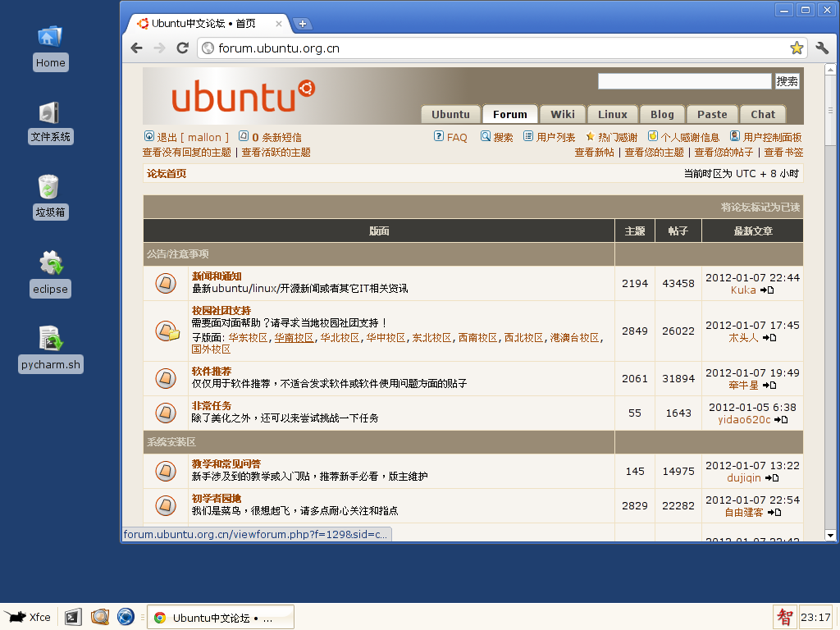Close the Ubuntu中文论坛 browser tab
This screenshot has height=630, width=840.
point(279,24)
